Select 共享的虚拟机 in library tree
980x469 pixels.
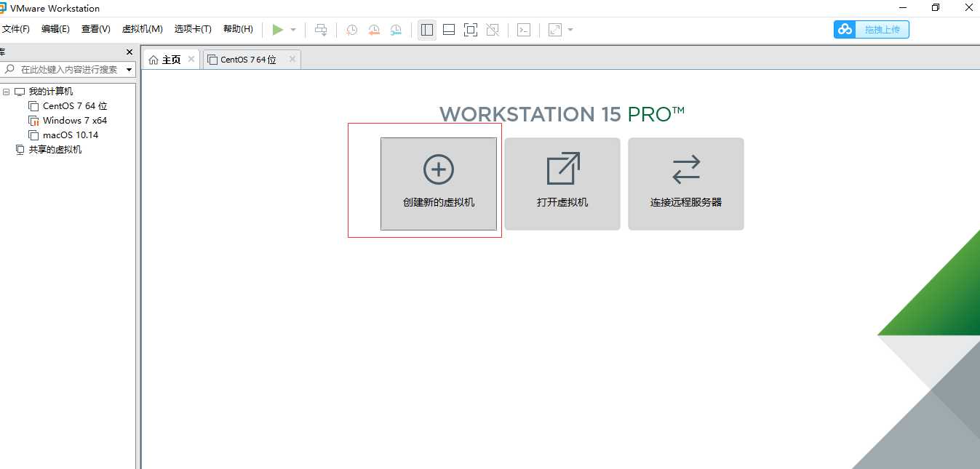pyautogui.click(x=55, y=150)
